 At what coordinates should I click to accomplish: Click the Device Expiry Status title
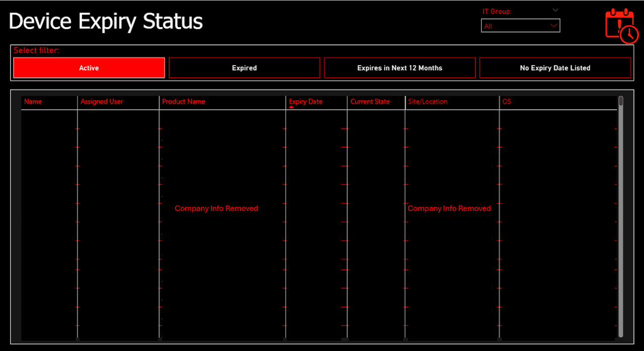105,21
